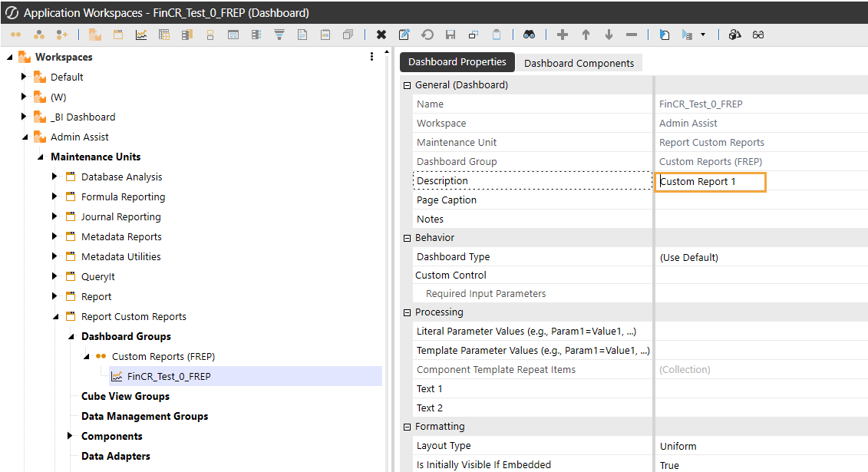Click the minus icon in the toolbar

coord(632,35)
